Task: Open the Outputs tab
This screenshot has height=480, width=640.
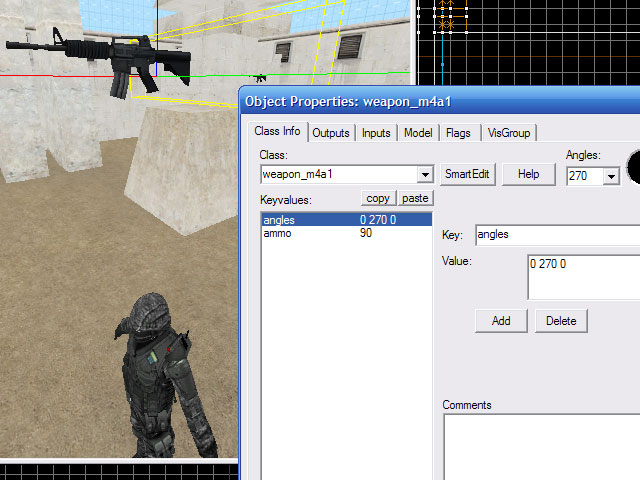Action: pos(331,133)
